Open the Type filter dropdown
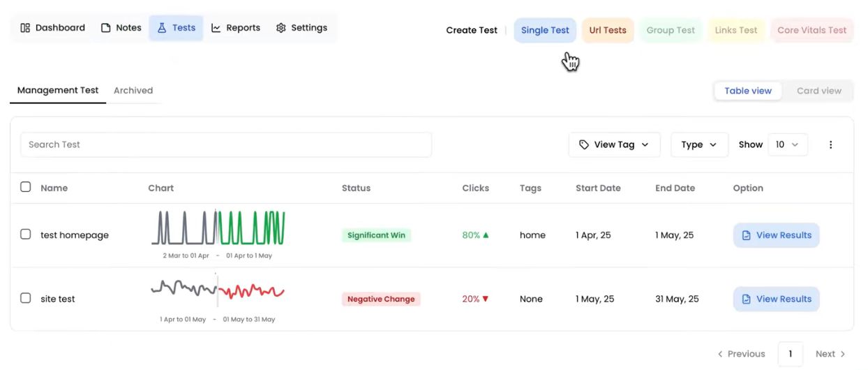This screenshot has width=868, height=370. (x=699, y=145)
